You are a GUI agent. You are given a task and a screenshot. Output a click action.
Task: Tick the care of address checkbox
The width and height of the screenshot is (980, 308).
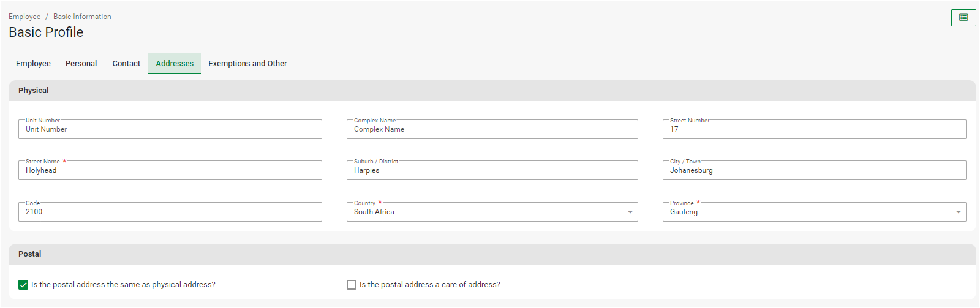[x=352, y=285]
